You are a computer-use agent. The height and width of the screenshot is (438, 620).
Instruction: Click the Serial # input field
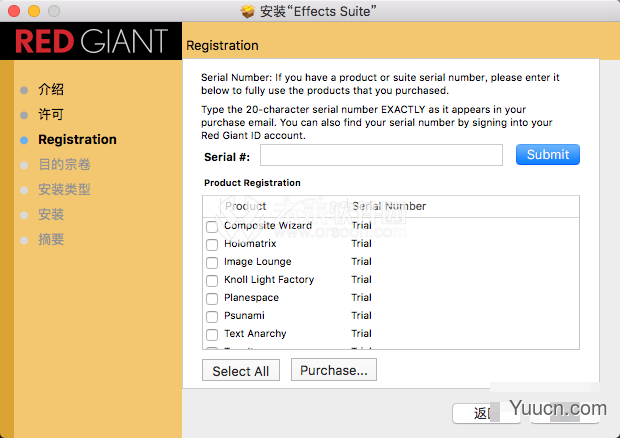click(381, 155)
